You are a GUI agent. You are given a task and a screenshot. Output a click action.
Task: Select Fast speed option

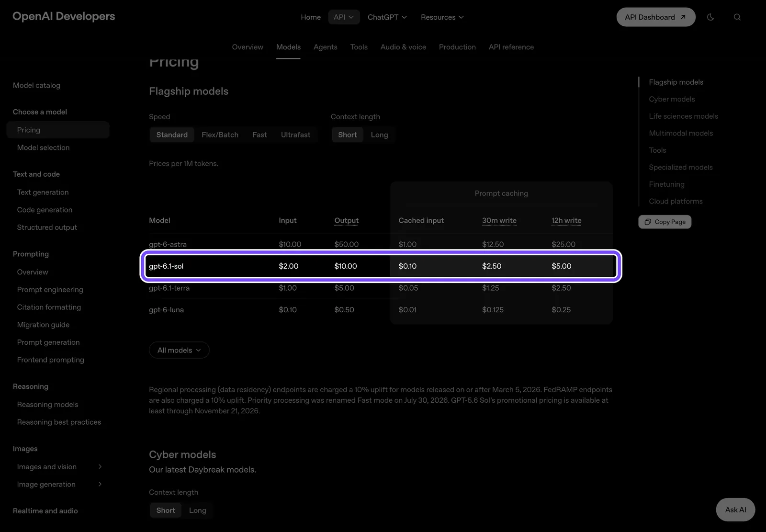tap(259, 135)
